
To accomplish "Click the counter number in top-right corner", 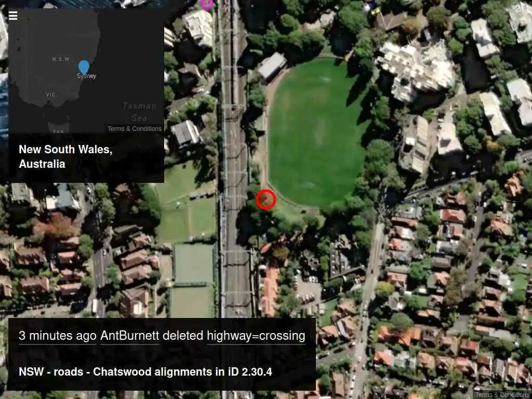I will point(521,8).
